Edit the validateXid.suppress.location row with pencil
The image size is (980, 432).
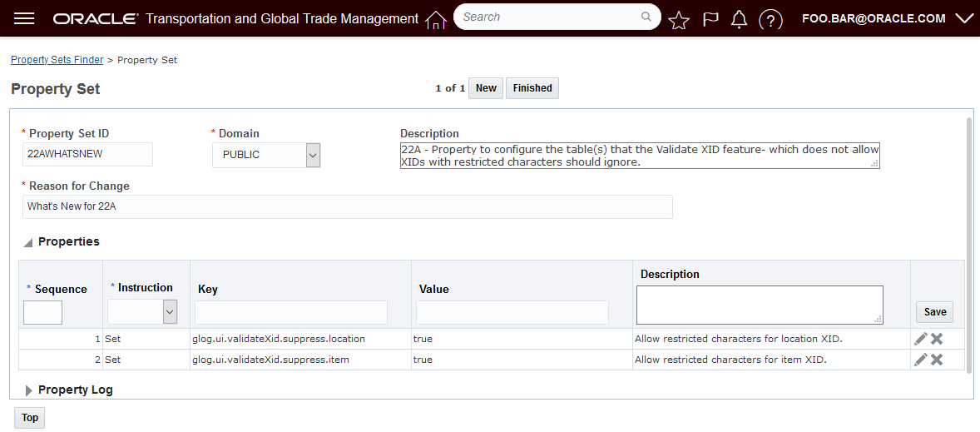[x=920, y=339]
